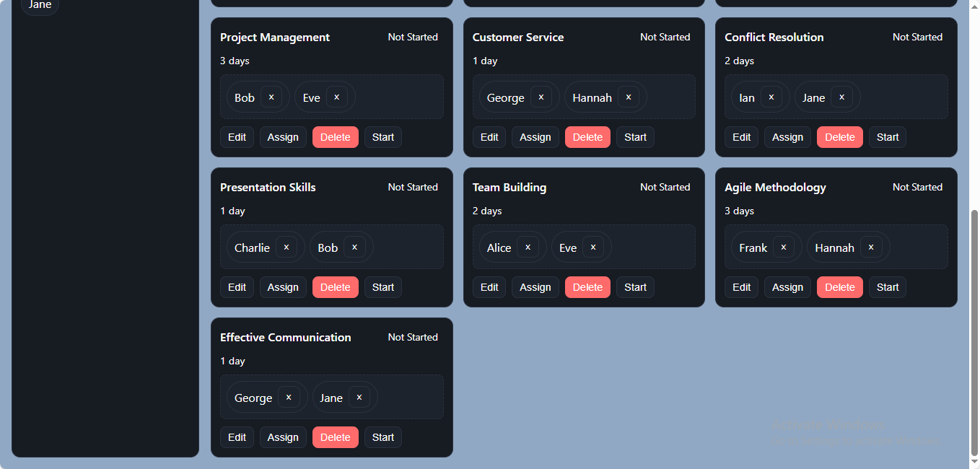980x469 pixels.
Task: Start the Agile Methodology training
Action: tap(888, 287)
